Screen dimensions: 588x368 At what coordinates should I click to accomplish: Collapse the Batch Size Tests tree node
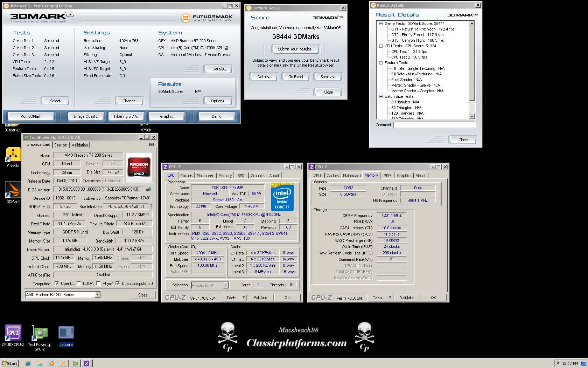[x=381, y=96]
